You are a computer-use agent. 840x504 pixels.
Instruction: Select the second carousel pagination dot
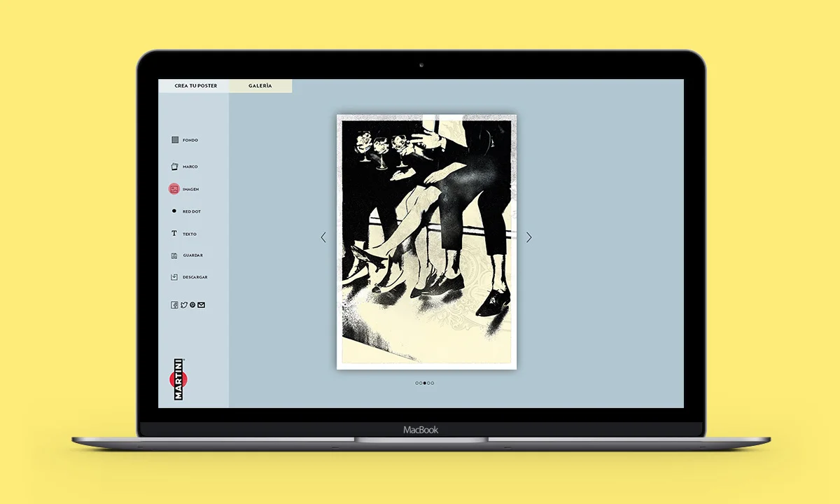(421, 383)
